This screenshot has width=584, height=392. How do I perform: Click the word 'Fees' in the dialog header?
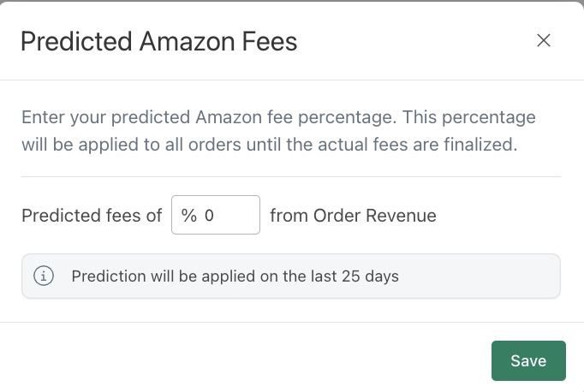(x=270, y=41)
